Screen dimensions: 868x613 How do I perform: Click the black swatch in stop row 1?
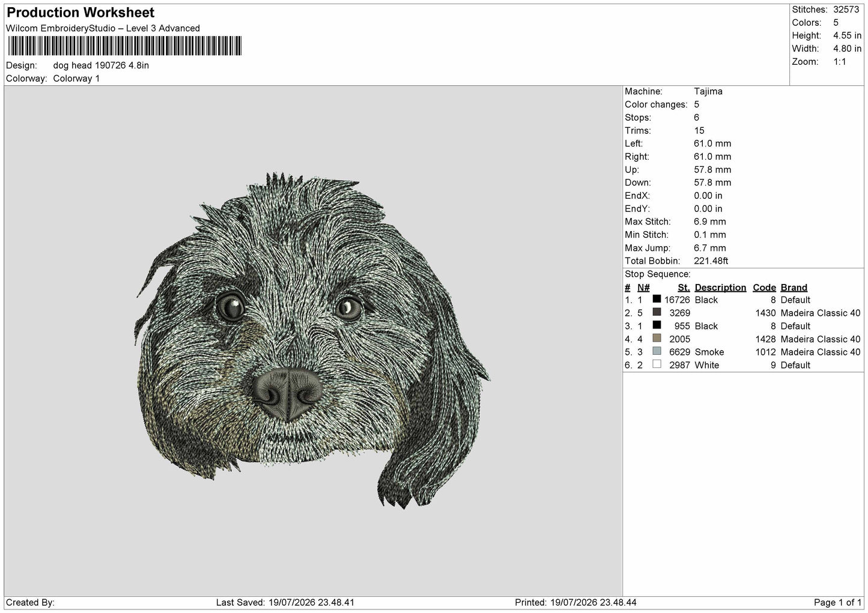(x=657, y=299)
